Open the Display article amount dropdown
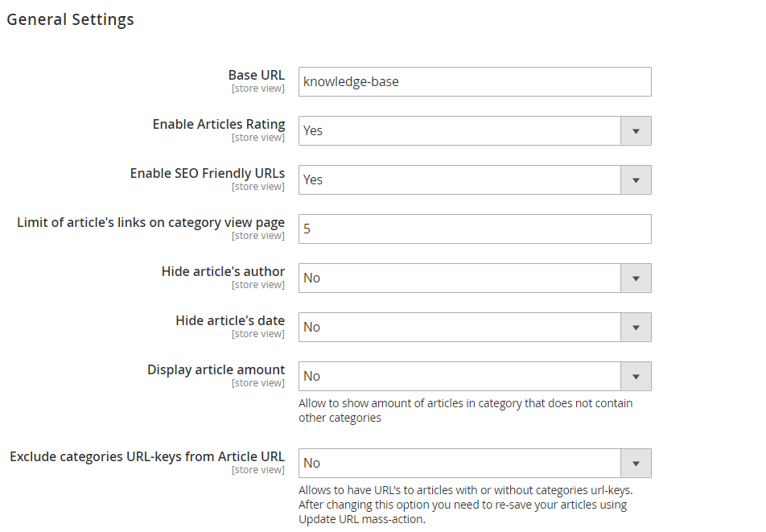This screenshot has width=766, height=532. [475, 376]
